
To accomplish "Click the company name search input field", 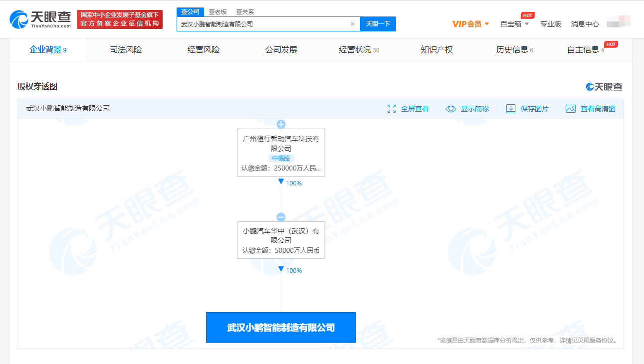I will (x=263, y=24).
